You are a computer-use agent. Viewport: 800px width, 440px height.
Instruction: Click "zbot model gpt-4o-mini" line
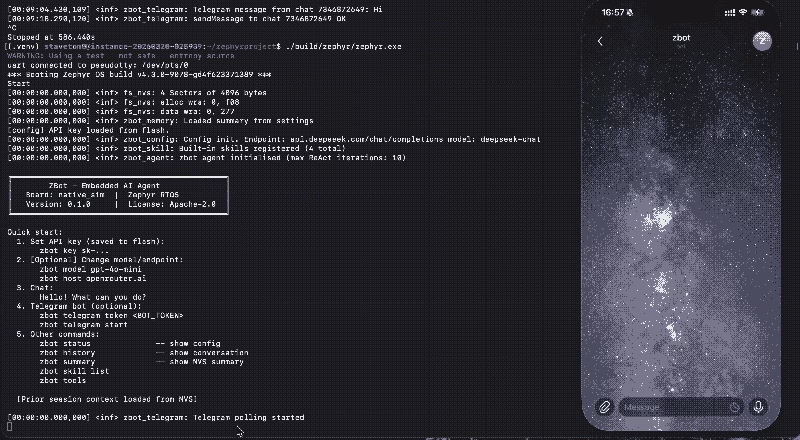tap(90, 269)
